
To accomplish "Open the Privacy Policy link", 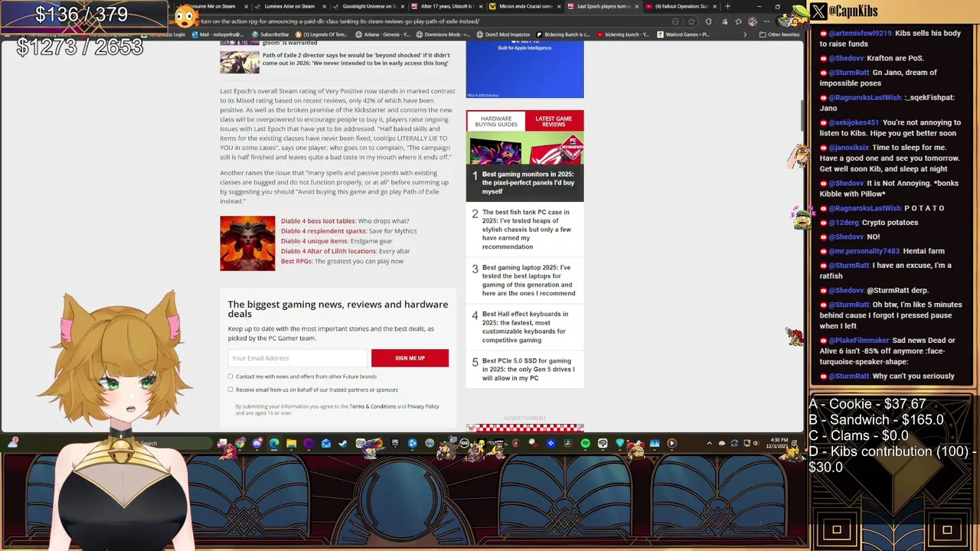I will (x=423, y=406).
